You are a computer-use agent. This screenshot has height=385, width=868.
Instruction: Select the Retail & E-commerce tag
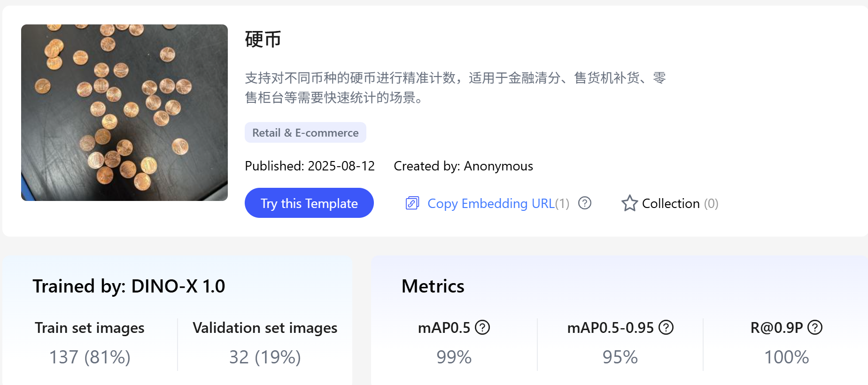coord(305,132)
